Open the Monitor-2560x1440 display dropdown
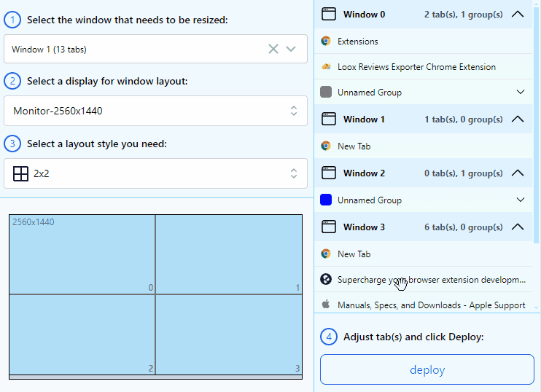This screenshot has height=392, width=541. pos(155,111)
